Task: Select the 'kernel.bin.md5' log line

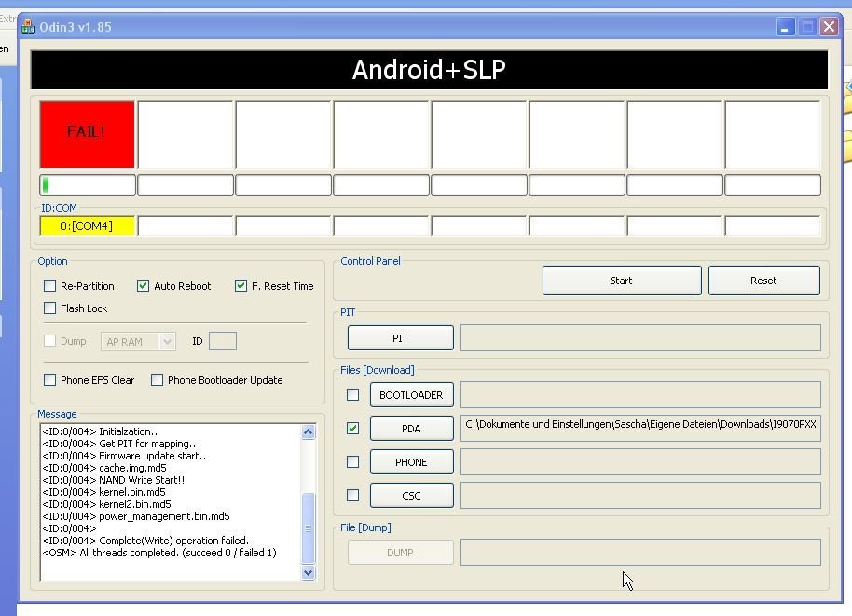Action: click(103, 492)
